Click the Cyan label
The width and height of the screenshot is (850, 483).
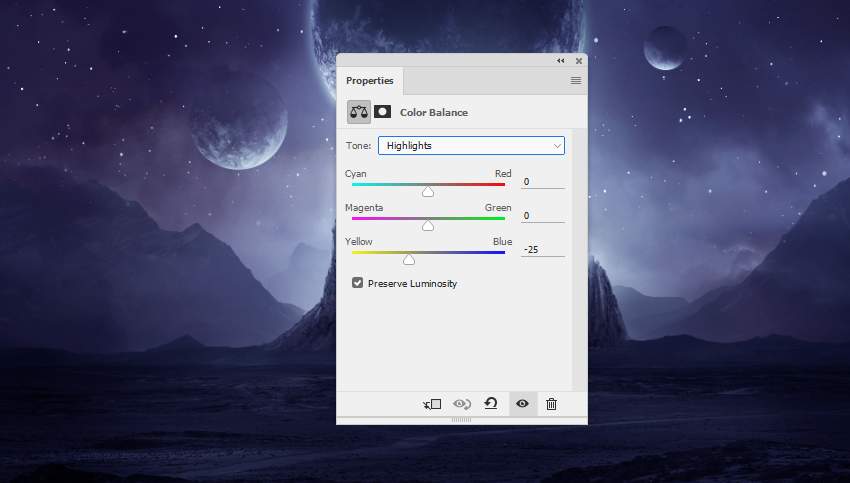click(356, 174)
